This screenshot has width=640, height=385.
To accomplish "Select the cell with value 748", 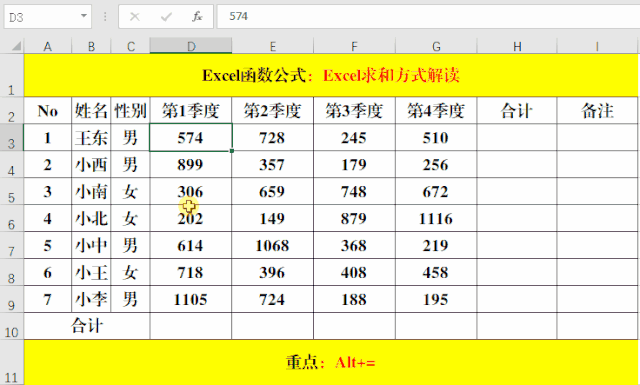I will click(x=354, y=191).
